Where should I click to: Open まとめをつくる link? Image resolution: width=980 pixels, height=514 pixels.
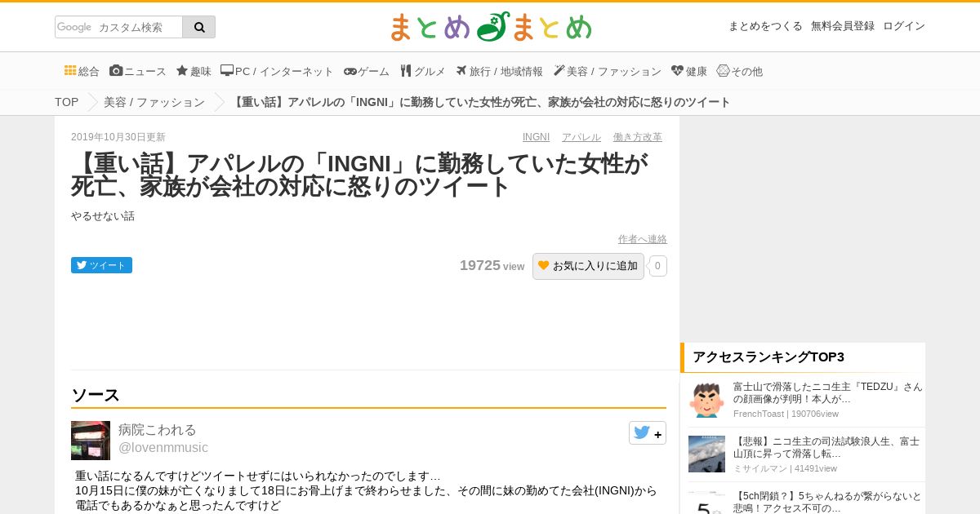(765, 26)
